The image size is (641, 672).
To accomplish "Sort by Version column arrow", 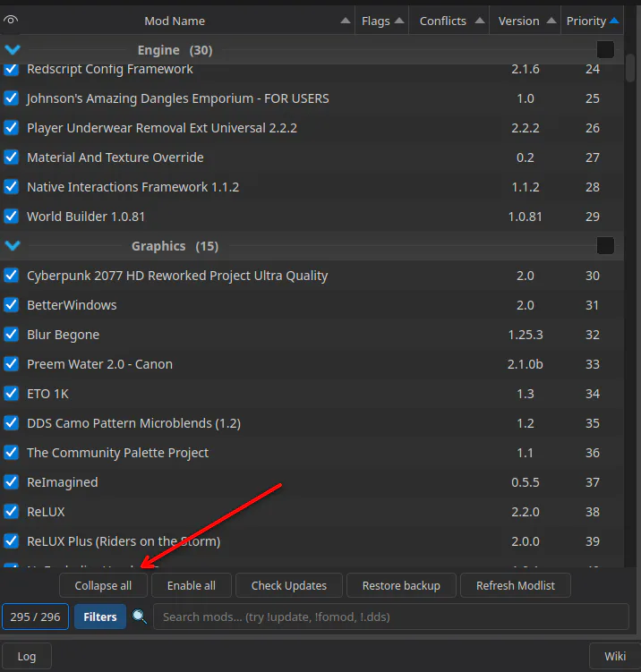I will click(551, 21).
